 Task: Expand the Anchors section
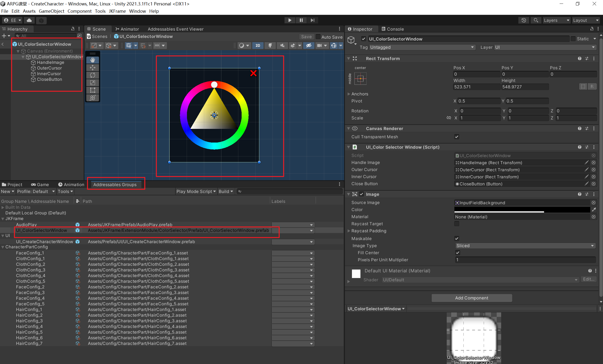349,94
